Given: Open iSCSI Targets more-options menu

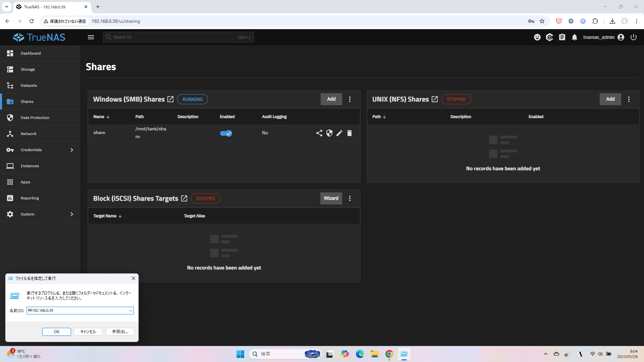Looking at the screenshot, I should 350,198.
